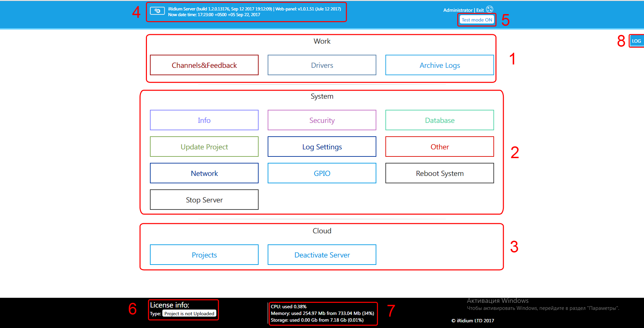Open the Drivers page
This screenshot has width=644, height=328.
(x=322, y=65)
